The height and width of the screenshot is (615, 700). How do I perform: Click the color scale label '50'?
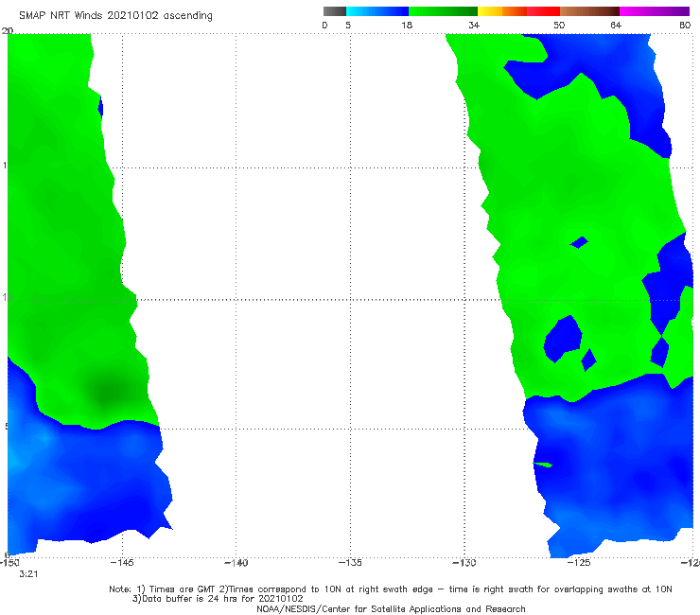click(559, 25)
